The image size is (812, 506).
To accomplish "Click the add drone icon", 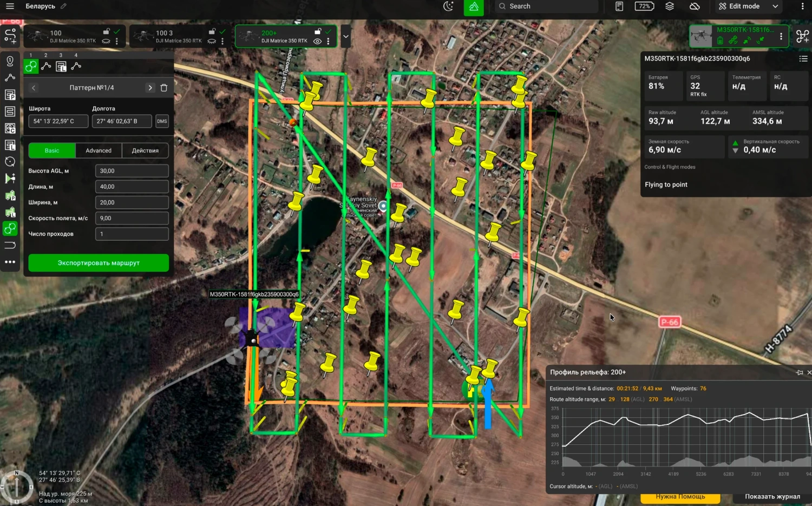I will 802,36.
